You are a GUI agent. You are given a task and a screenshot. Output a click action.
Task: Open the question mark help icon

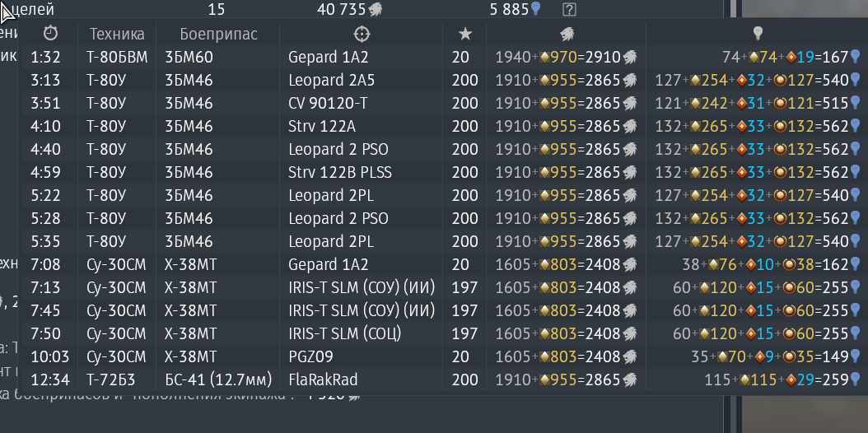pos(569,9)
